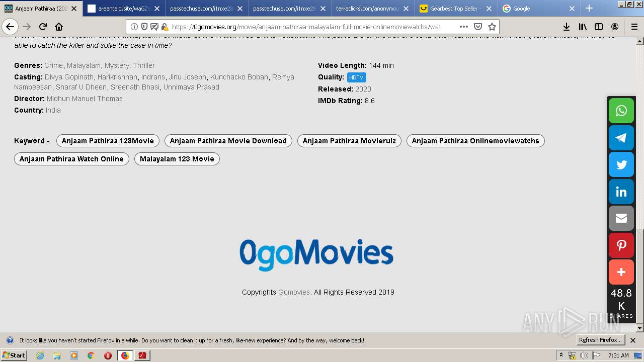Open Gomovies copyright link
The image size is (644, 362).
(294, 292)
